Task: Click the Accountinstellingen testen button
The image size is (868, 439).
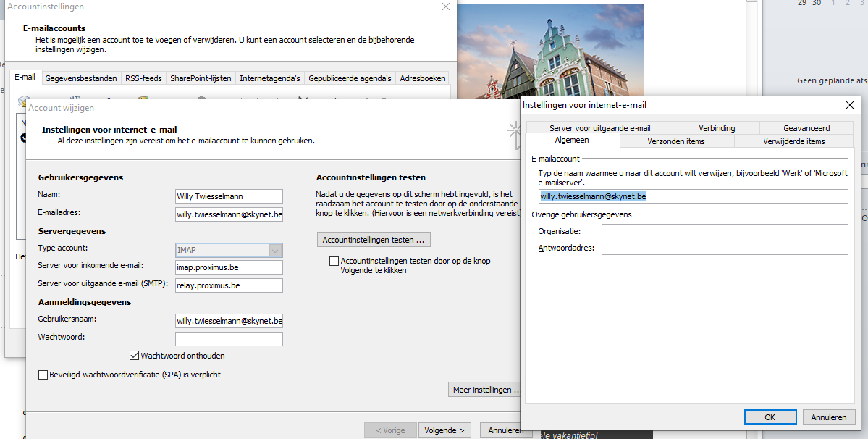Action: [374, 239]
